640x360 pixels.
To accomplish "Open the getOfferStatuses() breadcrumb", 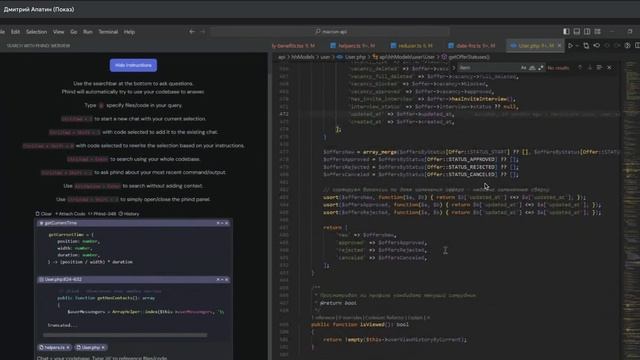I will click(466, 57).
